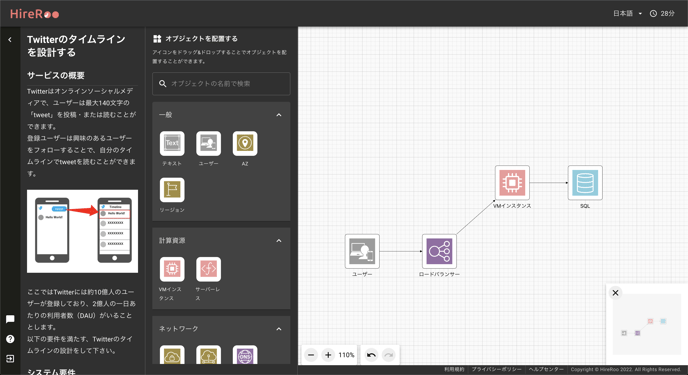This screenshot has width=688, height=375.
Task: Click the VMインスタンス node on the canvas
Action: (x=512, y=182)
